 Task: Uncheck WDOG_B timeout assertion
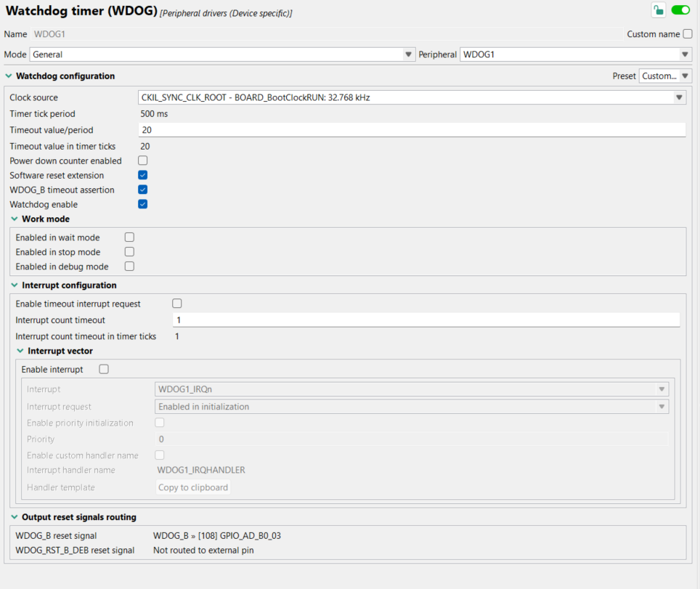click(142, 190)
